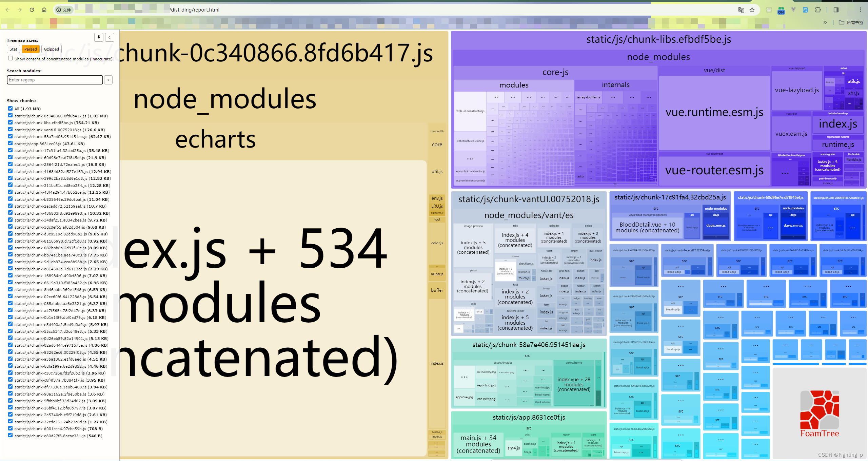This screenshot has width=868, height=461.
Task: Collapse the sidebar with the left chevron
Action: 110,37
